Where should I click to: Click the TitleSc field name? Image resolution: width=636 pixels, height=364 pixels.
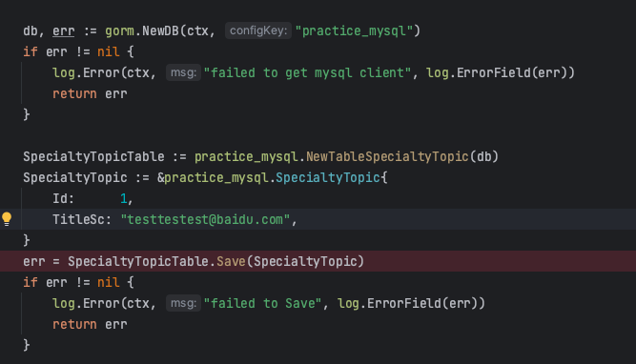pos(78,220)
